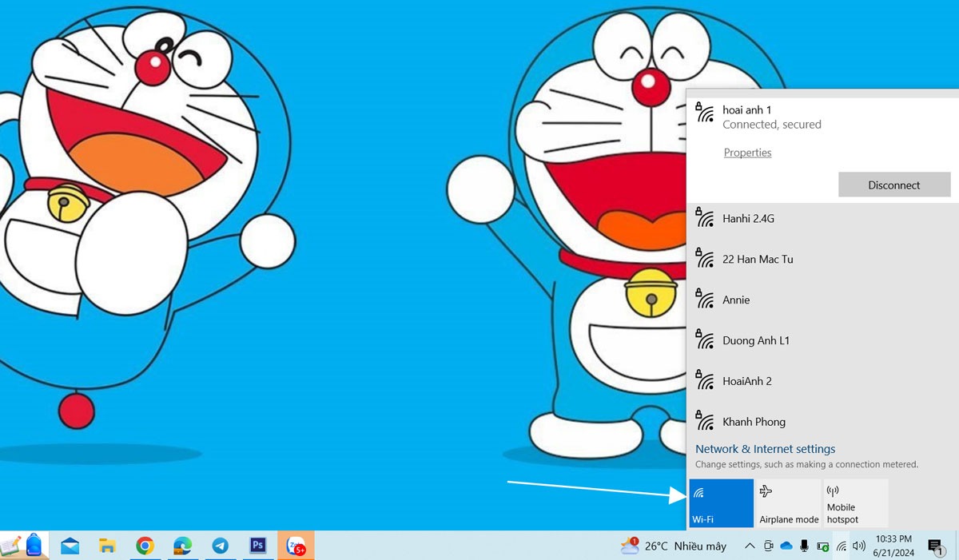Toggle the Wi-Fi quick action tile

pos(721,503)
